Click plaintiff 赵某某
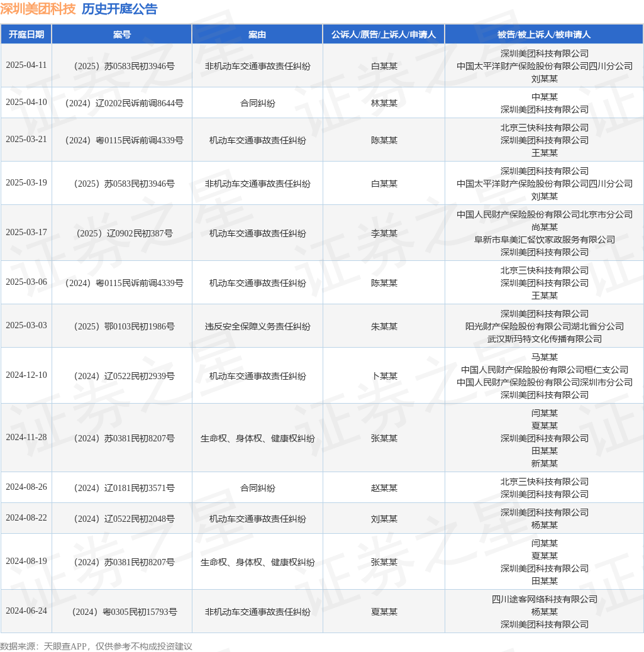The width and height of the screenshot is (644, 652). coord(384,488)
